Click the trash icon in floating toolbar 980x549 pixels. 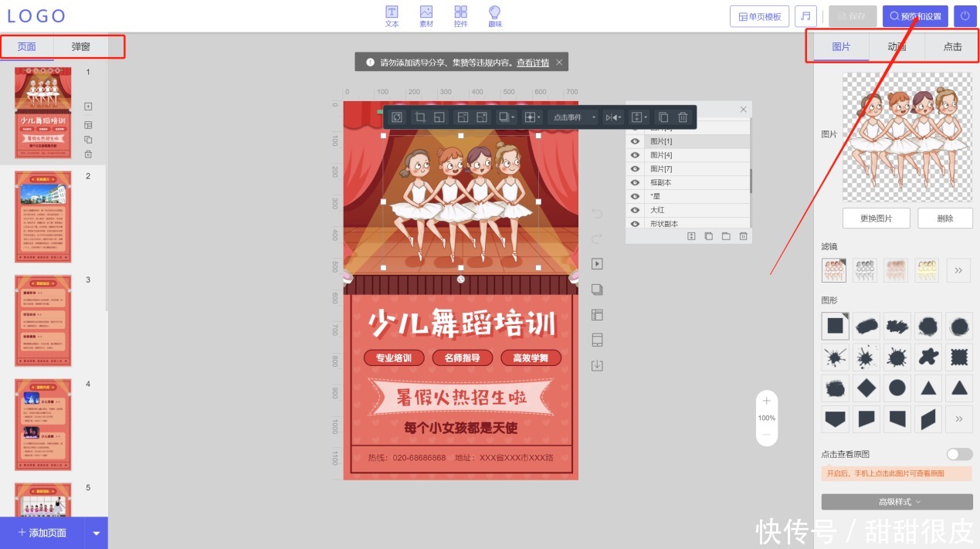[x=682, y=117]
